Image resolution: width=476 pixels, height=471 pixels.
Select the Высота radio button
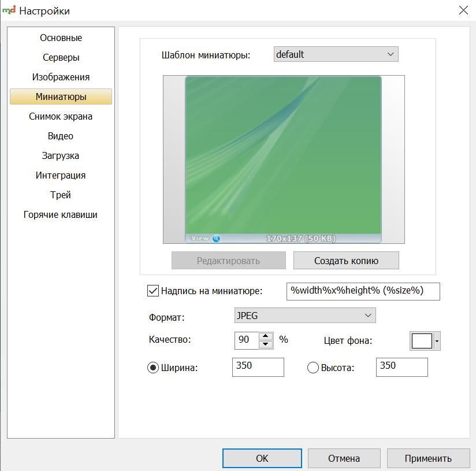(x=313, y=368)
